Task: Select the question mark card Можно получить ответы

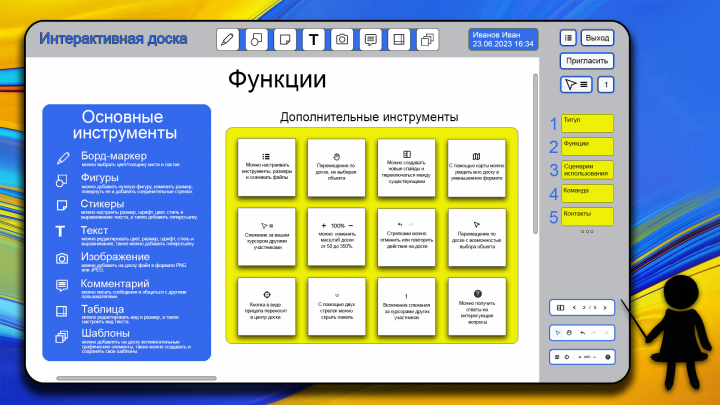Action: click(x=477, y=306)
